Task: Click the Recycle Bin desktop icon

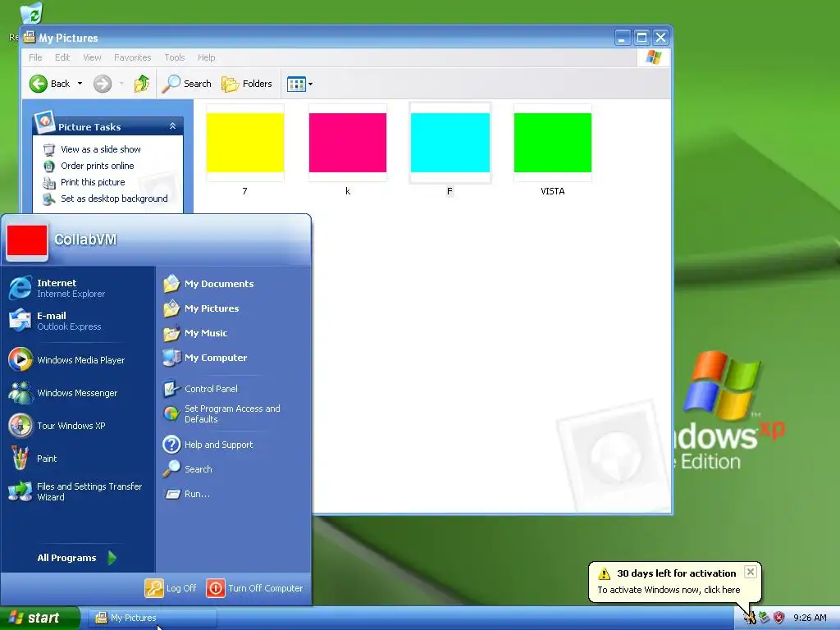Action: pyautogui.click(x=31, y=13)
